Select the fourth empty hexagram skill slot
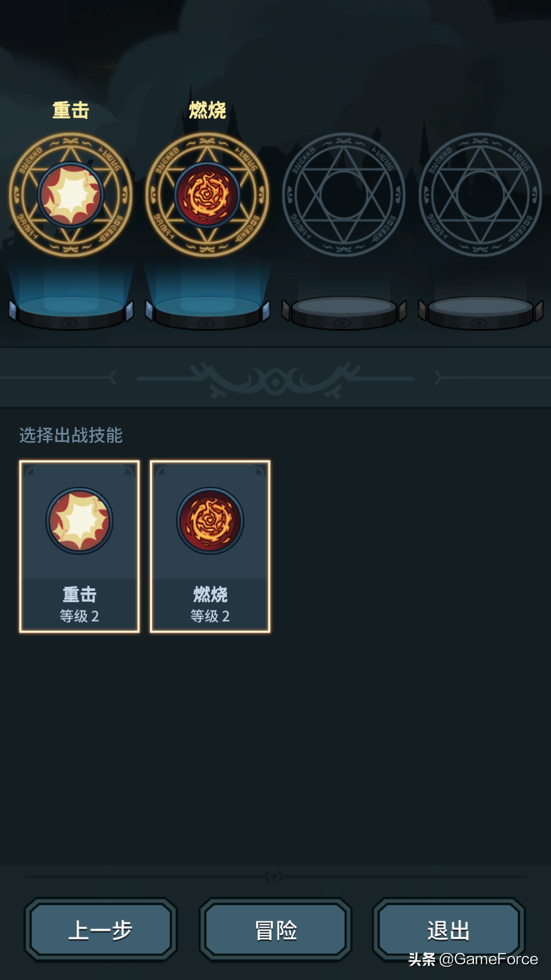Screen dimensions: 551x980 [480, 195]
